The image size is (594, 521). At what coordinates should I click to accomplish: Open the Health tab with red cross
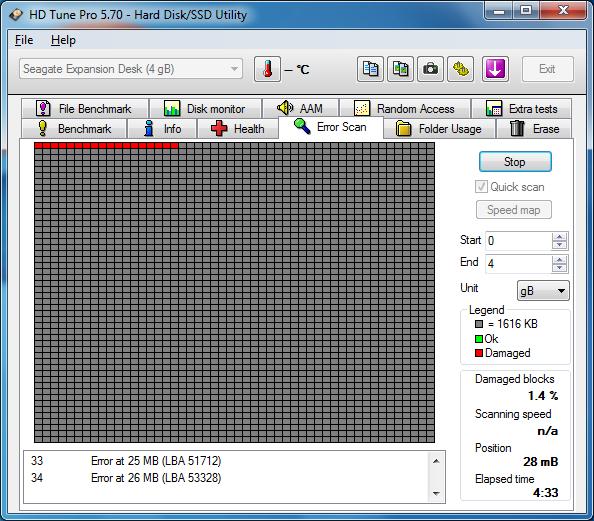[238, 129]
